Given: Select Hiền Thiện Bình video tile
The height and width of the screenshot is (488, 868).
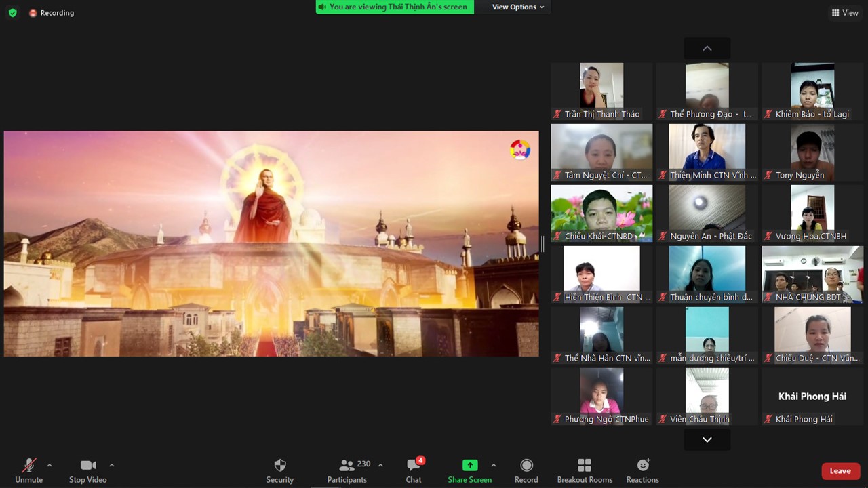Looking at the screenshot, I should coord(601,274).
